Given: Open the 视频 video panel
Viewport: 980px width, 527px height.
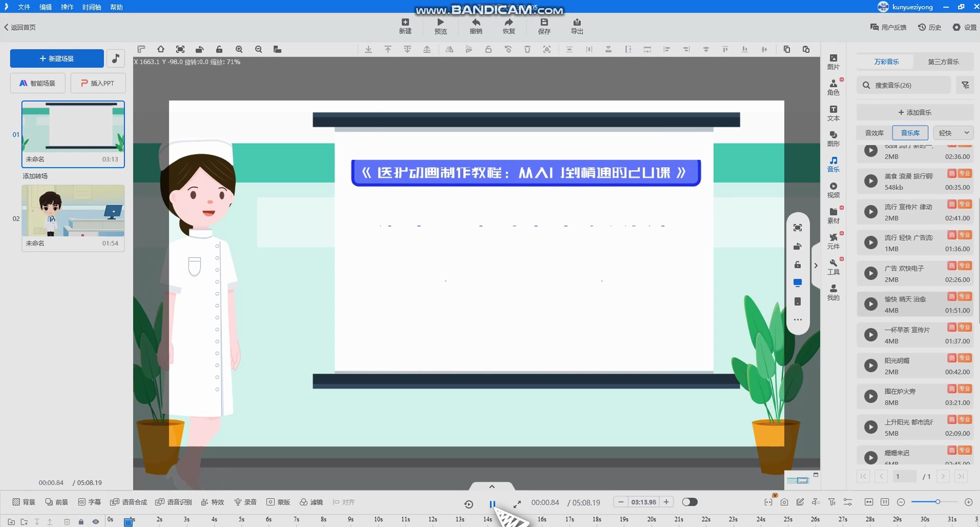Looking at the screenshot, I should coord(834,190).
